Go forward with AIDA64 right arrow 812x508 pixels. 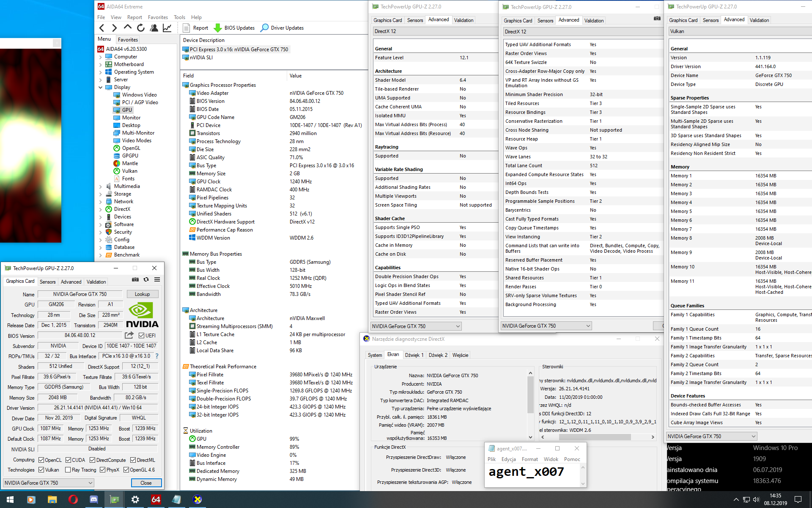[114, 28]
